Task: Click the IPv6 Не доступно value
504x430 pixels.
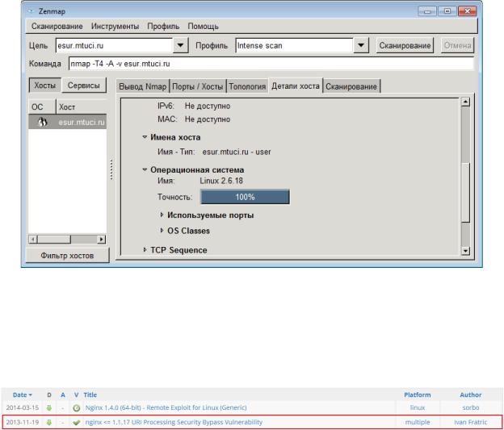Action: pyautogui.click(x=208, y=106)
